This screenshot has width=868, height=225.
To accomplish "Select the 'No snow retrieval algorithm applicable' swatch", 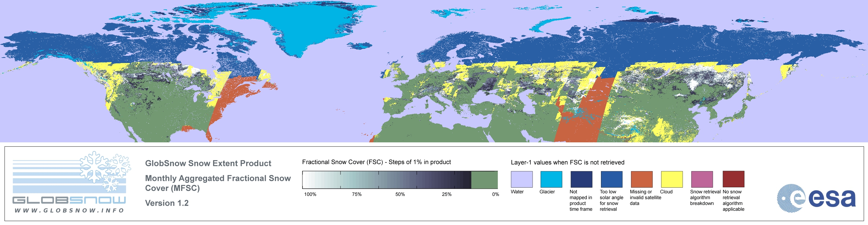I will pyautogui.click(x=734, y=179).
